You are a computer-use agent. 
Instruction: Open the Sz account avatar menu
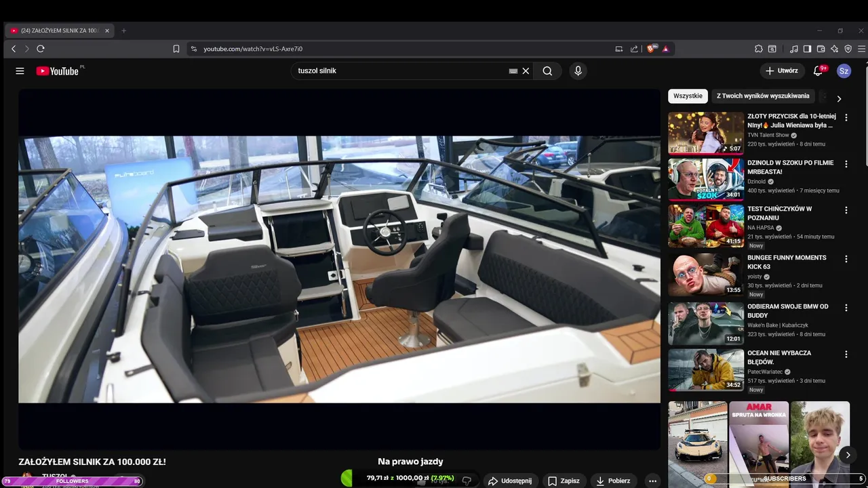844,70
